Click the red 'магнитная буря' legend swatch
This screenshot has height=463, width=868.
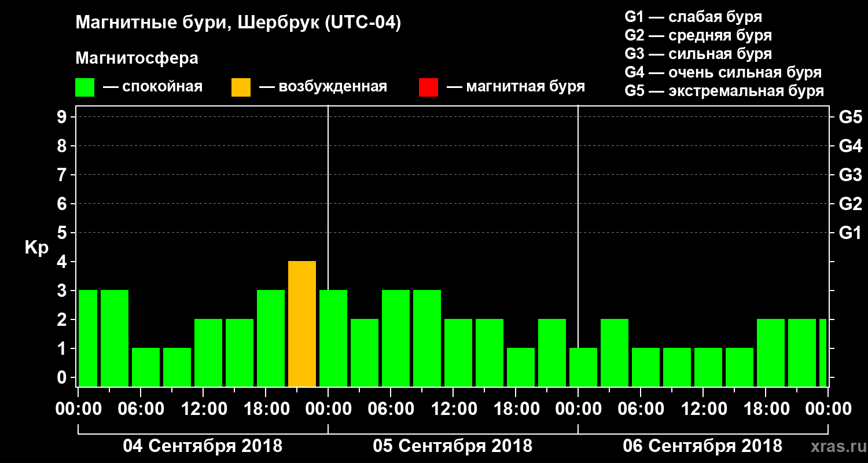point(428,87)
